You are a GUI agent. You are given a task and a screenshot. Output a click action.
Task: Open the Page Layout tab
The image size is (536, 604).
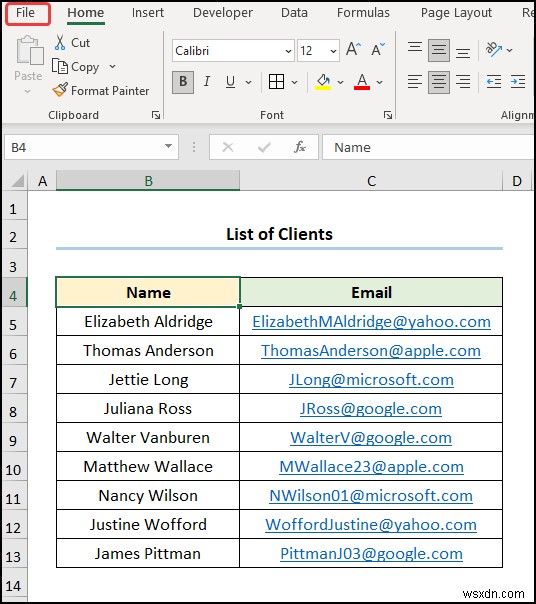pyautogui.click(x=456, y=13)
